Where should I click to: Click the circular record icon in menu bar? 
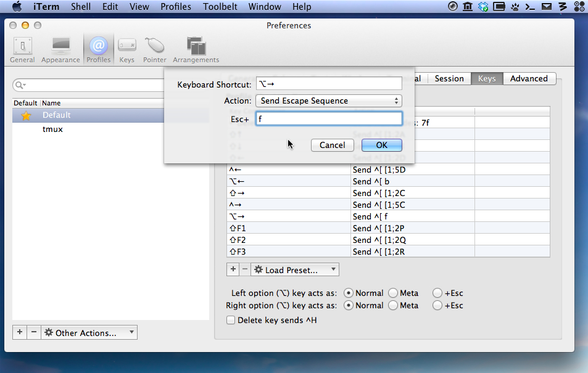(x=453, y=7)
